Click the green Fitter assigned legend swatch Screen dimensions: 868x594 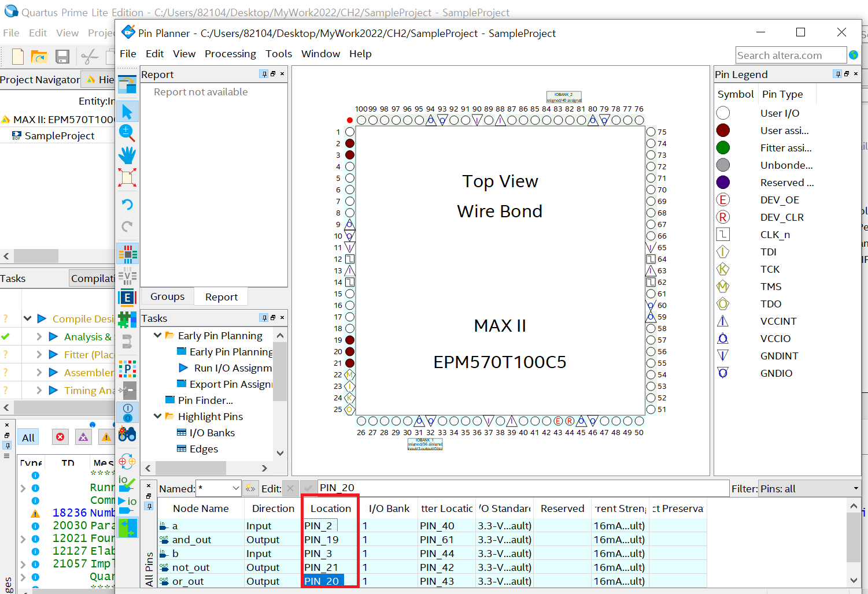[723, 147]
